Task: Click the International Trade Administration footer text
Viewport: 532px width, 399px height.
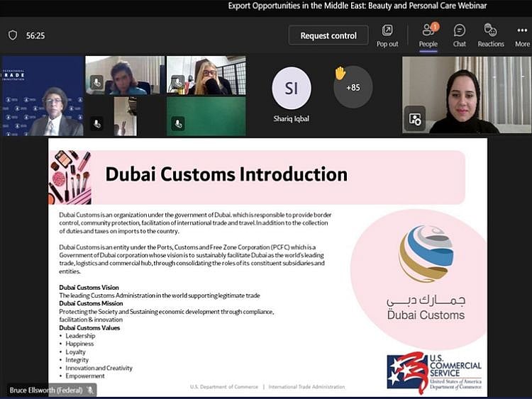Action: point(306,387)
